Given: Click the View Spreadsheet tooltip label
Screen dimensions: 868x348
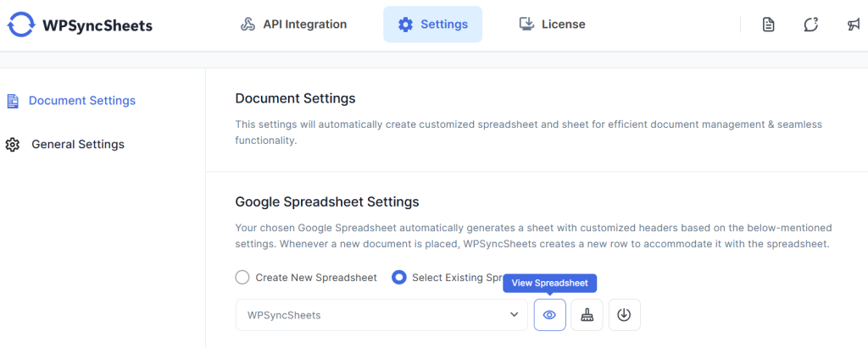Looking at the screenshot, I should [x=549, y=283].
